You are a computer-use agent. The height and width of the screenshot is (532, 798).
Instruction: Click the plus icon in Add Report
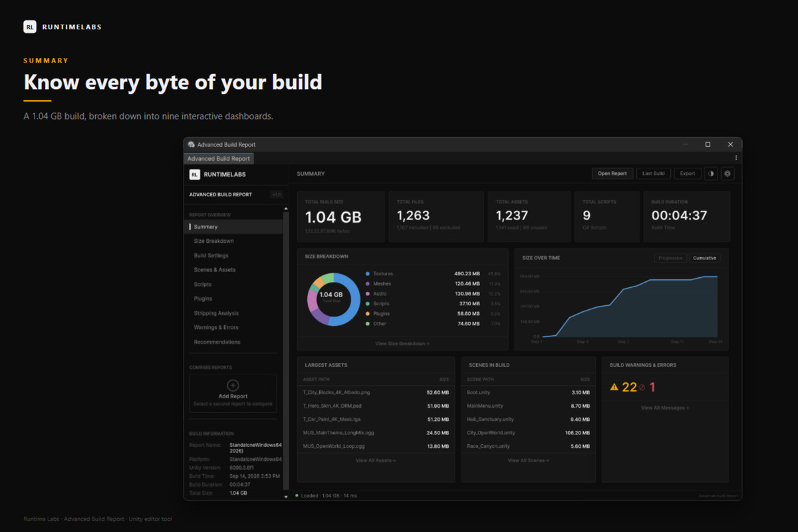[233, 385]
